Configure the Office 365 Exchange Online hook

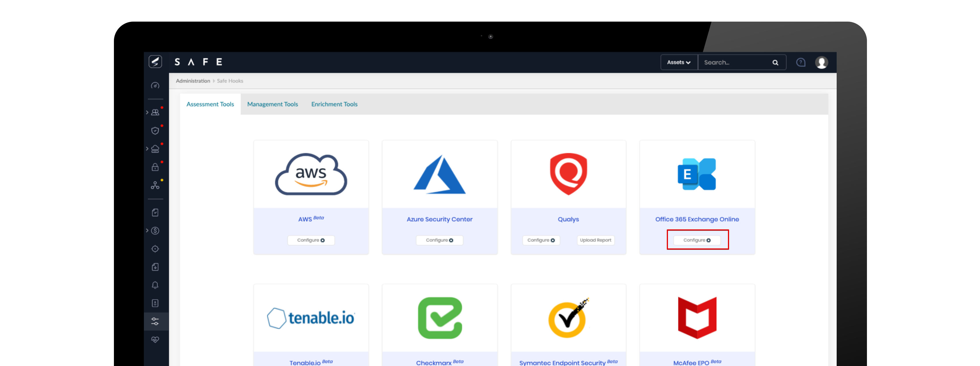tap(696, 240)
